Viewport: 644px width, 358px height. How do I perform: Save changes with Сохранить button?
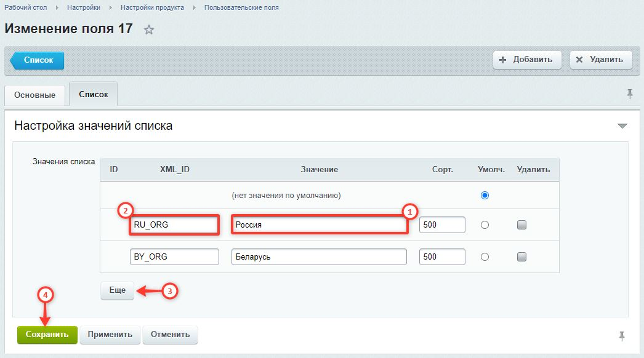click(x=47, y=335)
